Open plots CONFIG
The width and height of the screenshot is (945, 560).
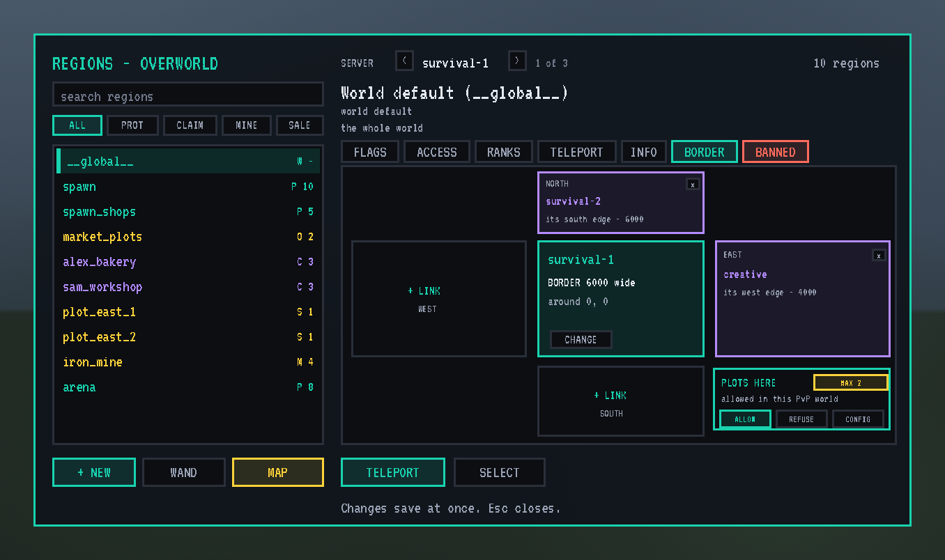pos(858,419)
